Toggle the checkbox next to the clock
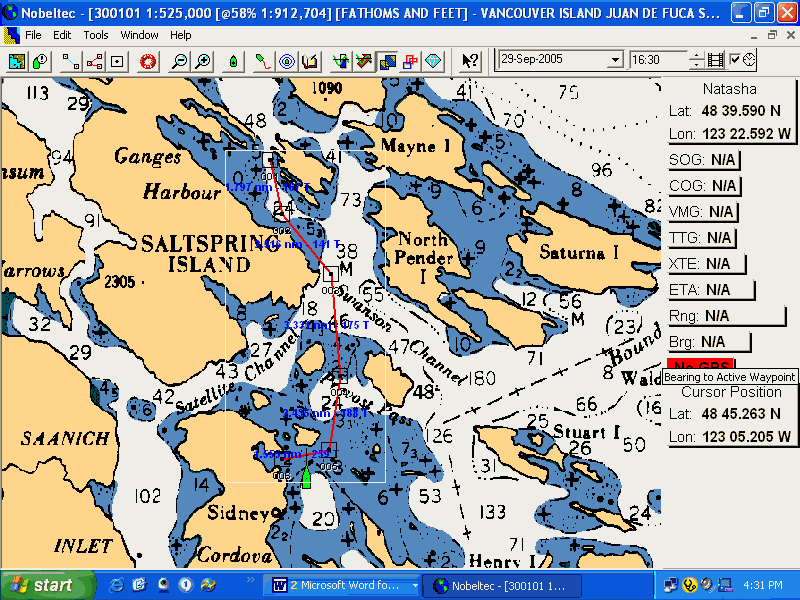Screen dimensions: 800x600 pos(735,59)
